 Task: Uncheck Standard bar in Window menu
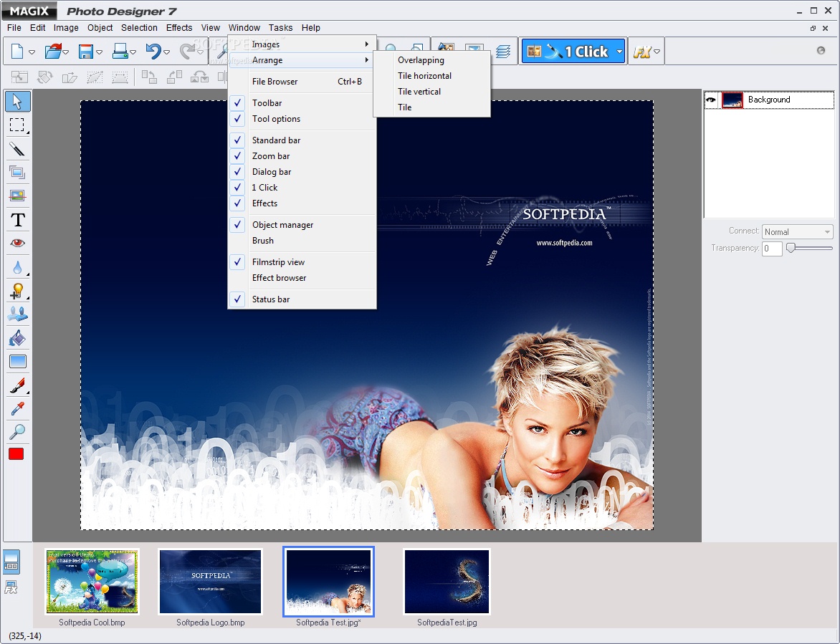(302, 140)
